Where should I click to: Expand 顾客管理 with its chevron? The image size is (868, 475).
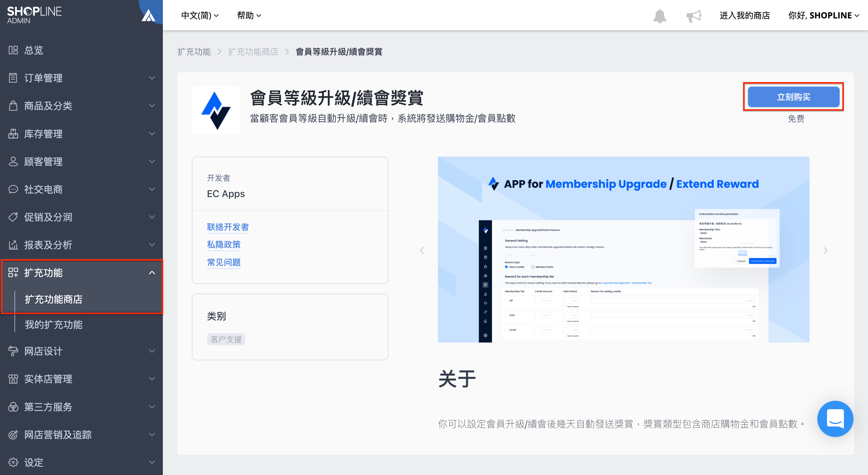(x=152, y=161)
